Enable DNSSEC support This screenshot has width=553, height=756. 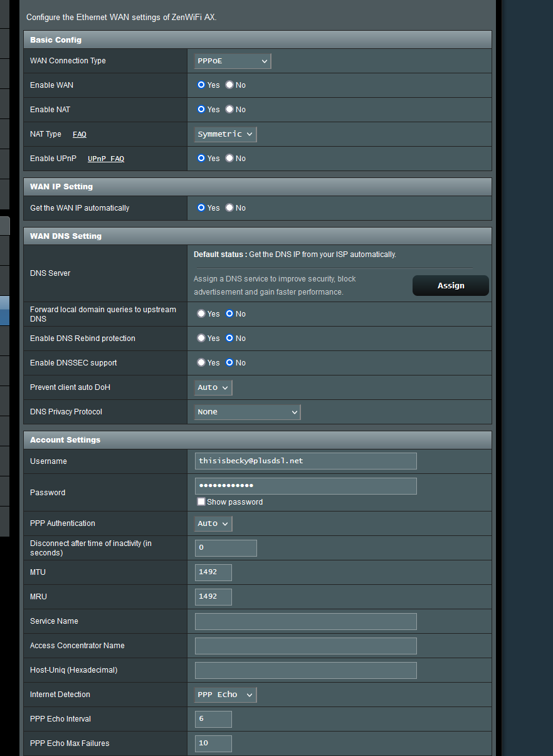201,362
